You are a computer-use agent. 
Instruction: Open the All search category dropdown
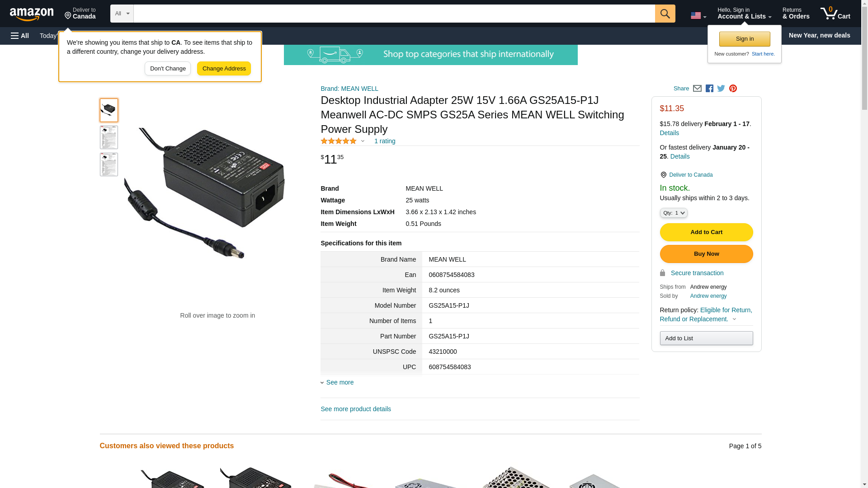[x=122, y=14]
